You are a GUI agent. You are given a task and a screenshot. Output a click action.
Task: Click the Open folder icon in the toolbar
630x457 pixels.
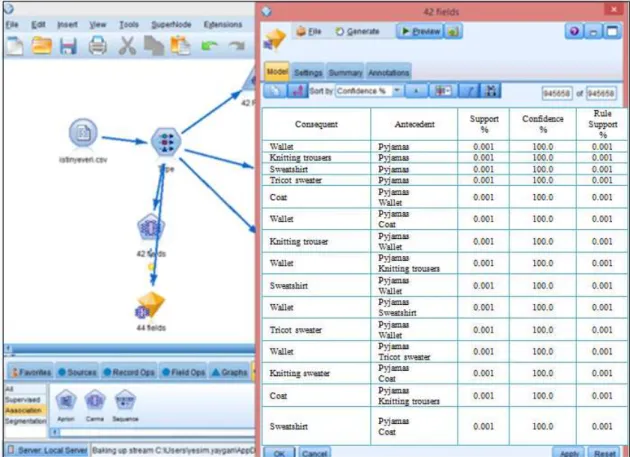[41, 45]
